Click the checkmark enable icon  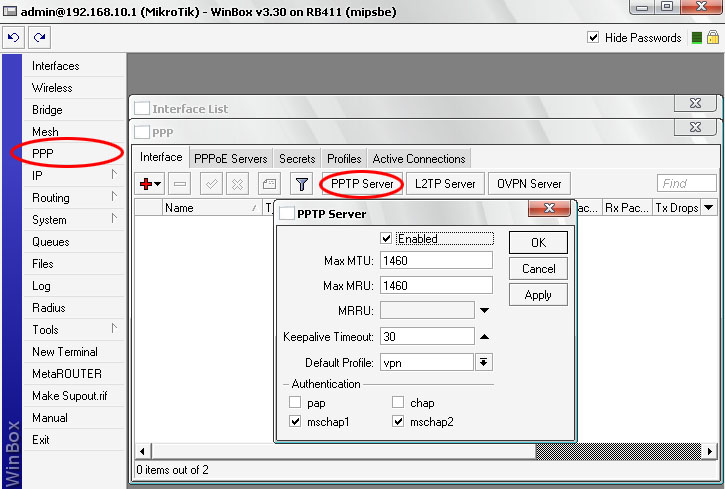pos(211,184)
